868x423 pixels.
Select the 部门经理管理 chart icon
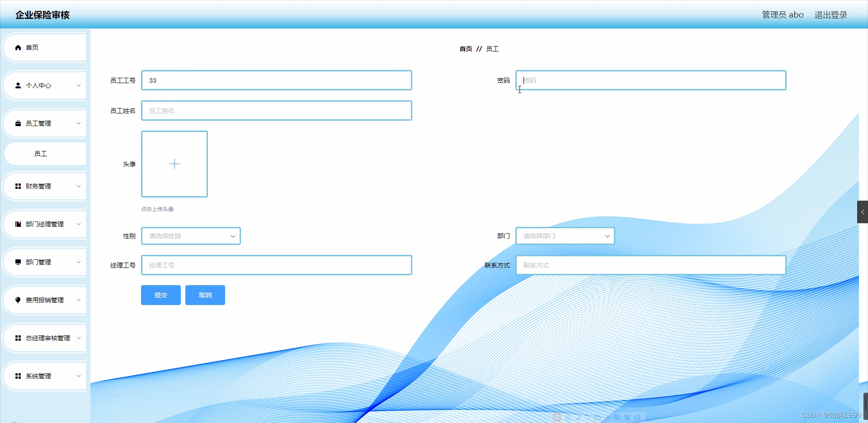18,224
